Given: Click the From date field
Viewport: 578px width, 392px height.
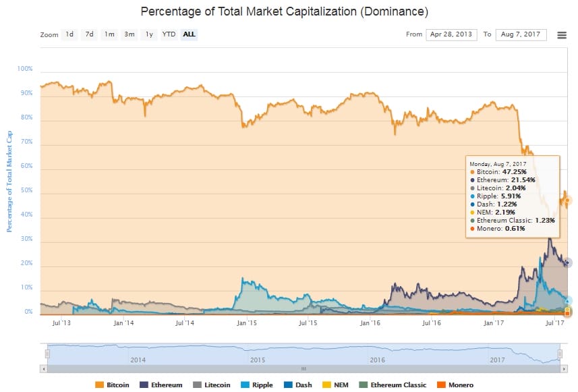Looking at the screenshot, I should pos(451,34).
